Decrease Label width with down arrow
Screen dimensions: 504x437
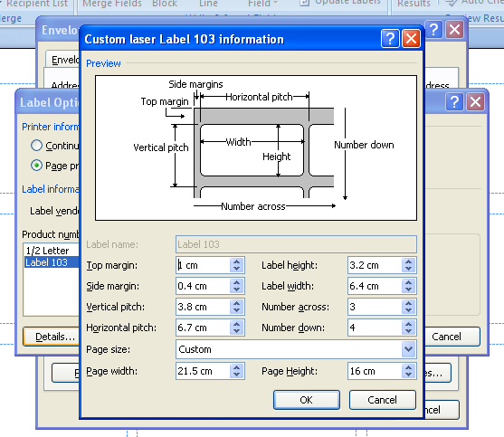(x=408, y=290)
